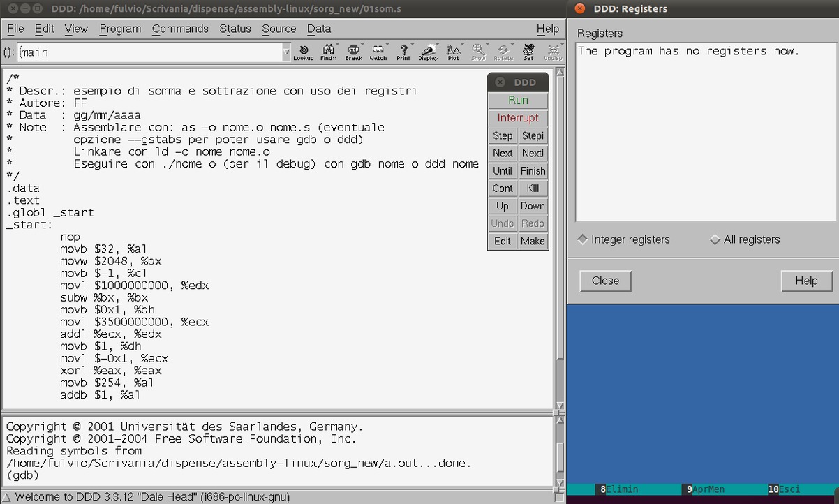Click the Until button
Image resolution: width=839 pixels, height=504 pixels.
[503, 170]
